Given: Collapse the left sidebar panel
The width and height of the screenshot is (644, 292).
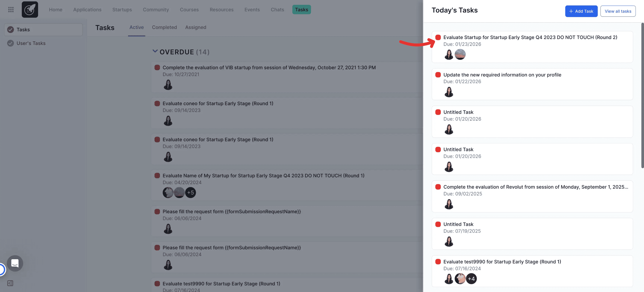Looking at the screenshot, I should (10, 283).
